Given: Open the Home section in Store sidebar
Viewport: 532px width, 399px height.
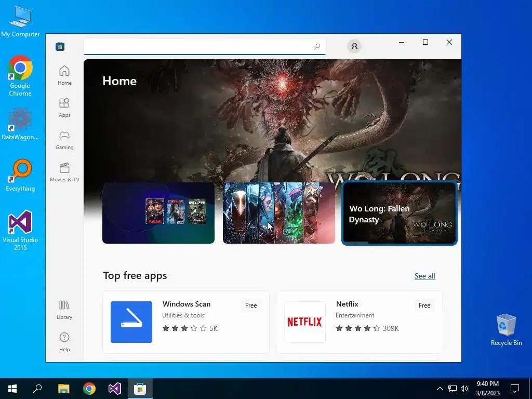Looking at the screenshot, I should click(x=64, y=75).
